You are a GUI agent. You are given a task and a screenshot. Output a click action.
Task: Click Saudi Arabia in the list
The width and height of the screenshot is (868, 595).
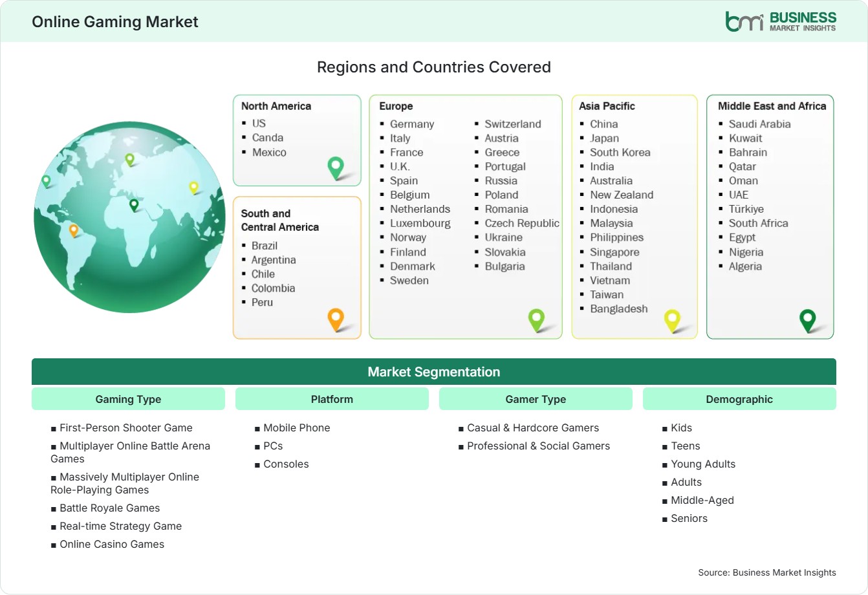click(x=760, y=124)
